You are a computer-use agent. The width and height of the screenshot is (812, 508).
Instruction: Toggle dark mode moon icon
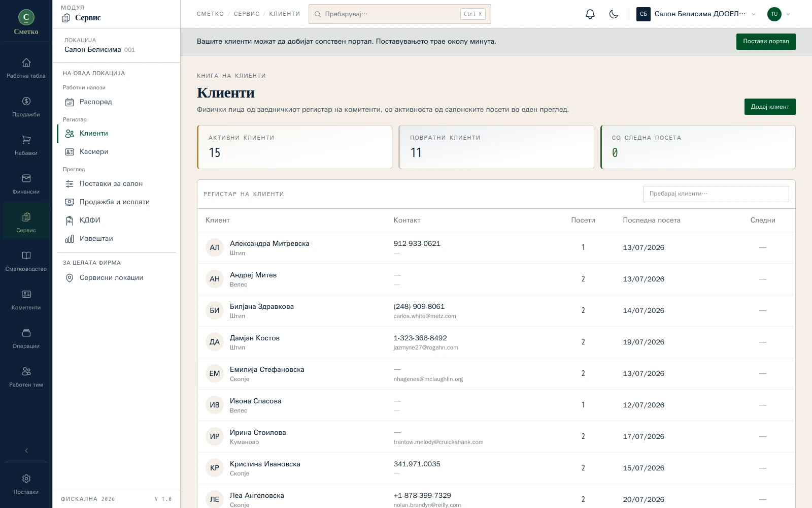coord(614,14)
